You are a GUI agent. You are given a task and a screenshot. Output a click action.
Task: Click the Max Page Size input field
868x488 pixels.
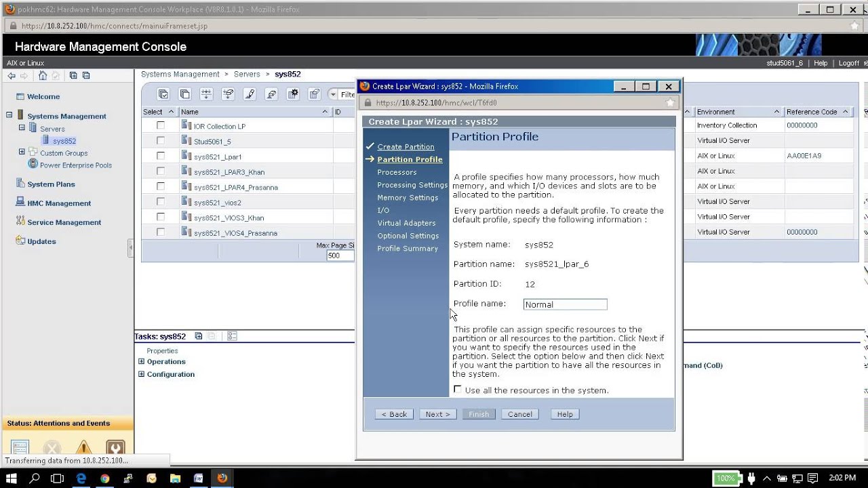(340, 256)
